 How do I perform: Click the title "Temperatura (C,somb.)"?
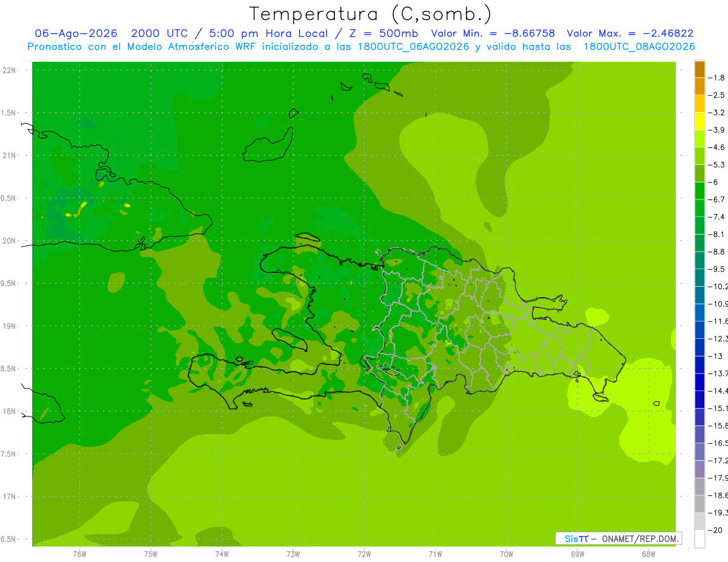(371, 15)
